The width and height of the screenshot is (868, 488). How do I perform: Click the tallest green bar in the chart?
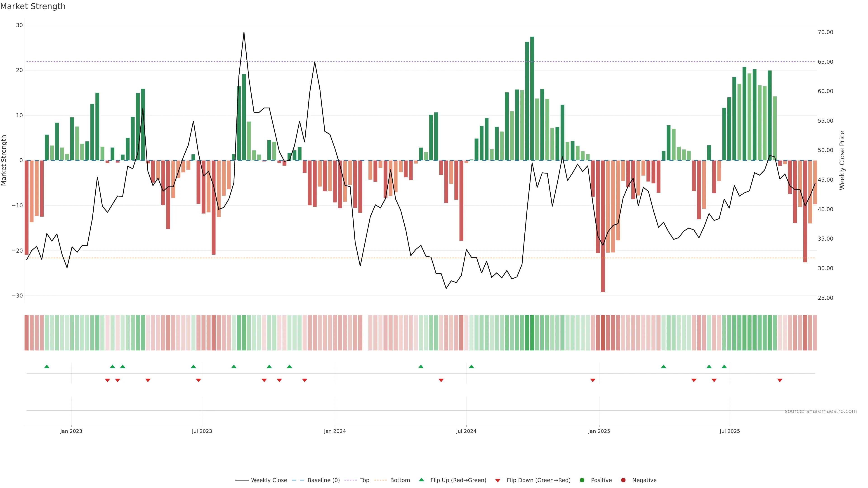pyautogui.click(x=532, y=98)
